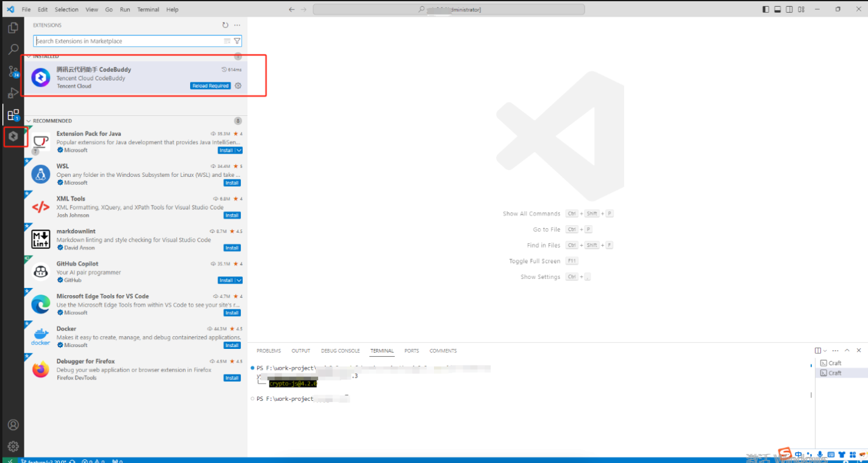Open the File menu
This screenshot has width=868, height=463.
[26, 10]
